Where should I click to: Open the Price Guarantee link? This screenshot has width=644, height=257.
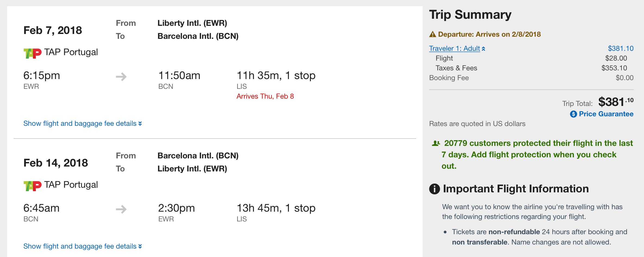click(606, 114)
